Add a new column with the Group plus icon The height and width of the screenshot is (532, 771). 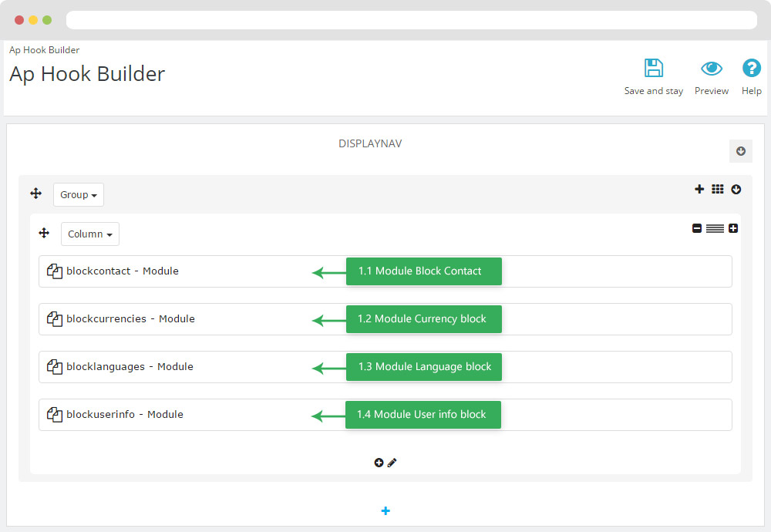coord(699,189)
